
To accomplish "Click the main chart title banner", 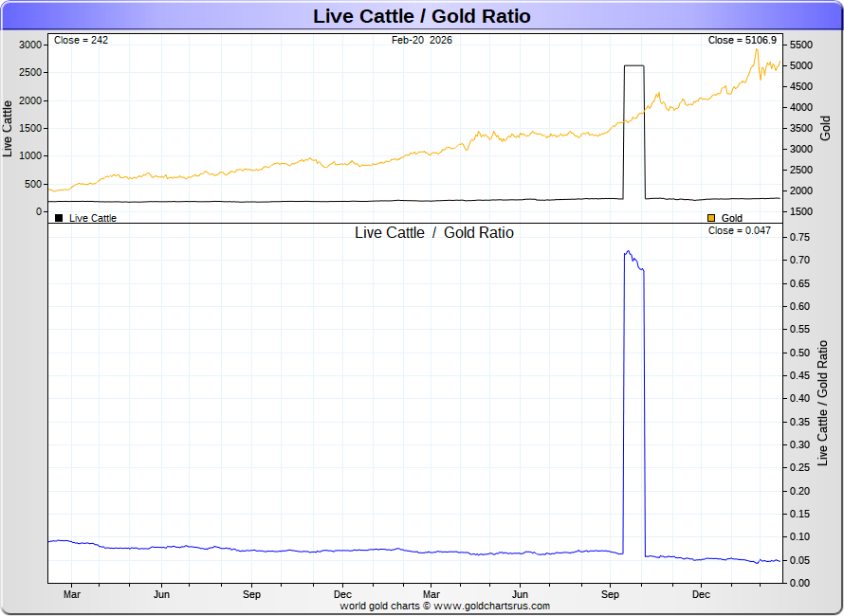I will [x=421, y=16].
